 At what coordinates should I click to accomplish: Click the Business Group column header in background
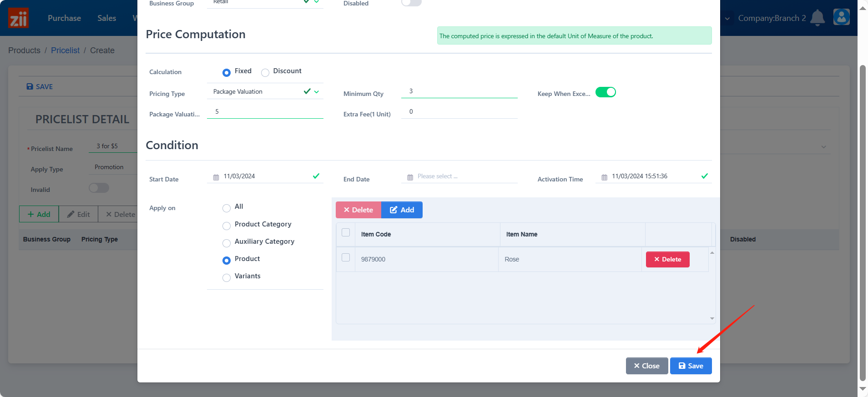click(x=47, y=239)
